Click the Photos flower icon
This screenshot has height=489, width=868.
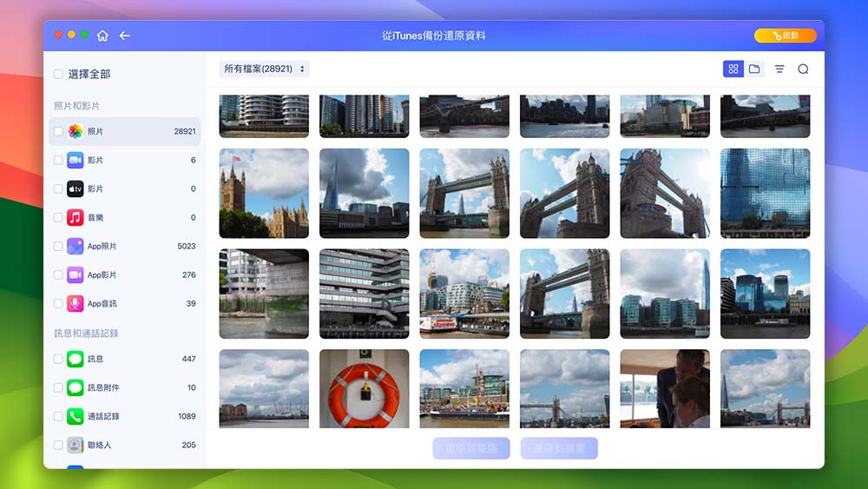pyautogui.click(x=76, y=131)
